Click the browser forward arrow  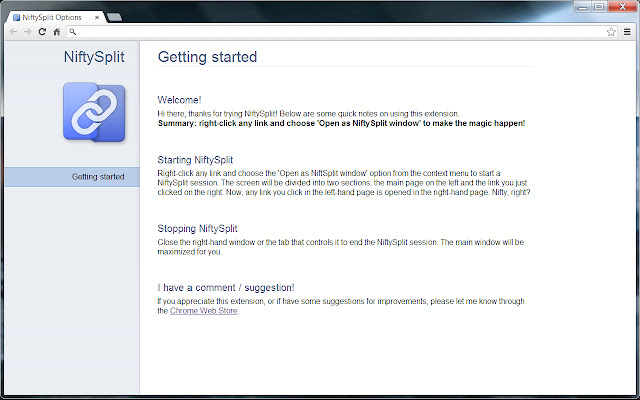(27, 32)
